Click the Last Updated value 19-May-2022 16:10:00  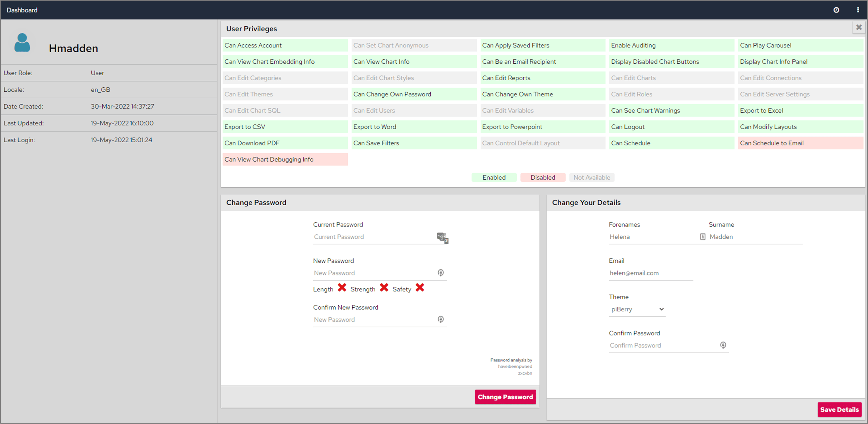[122, 123]
